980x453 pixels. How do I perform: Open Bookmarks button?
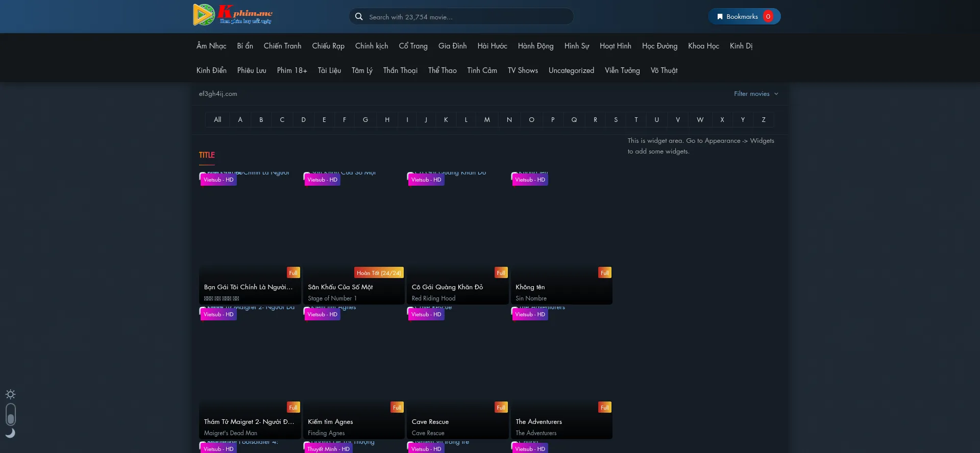coord(744,16)
